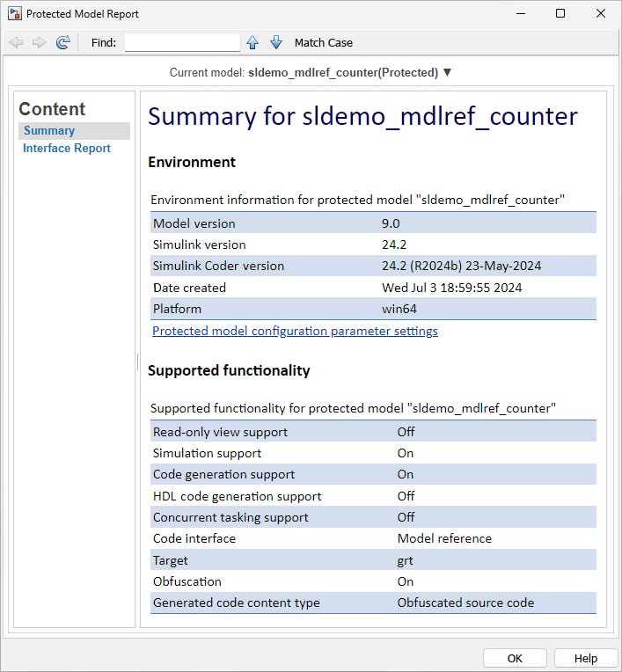Click the 'HDL code generation support' label

[237, 496]
